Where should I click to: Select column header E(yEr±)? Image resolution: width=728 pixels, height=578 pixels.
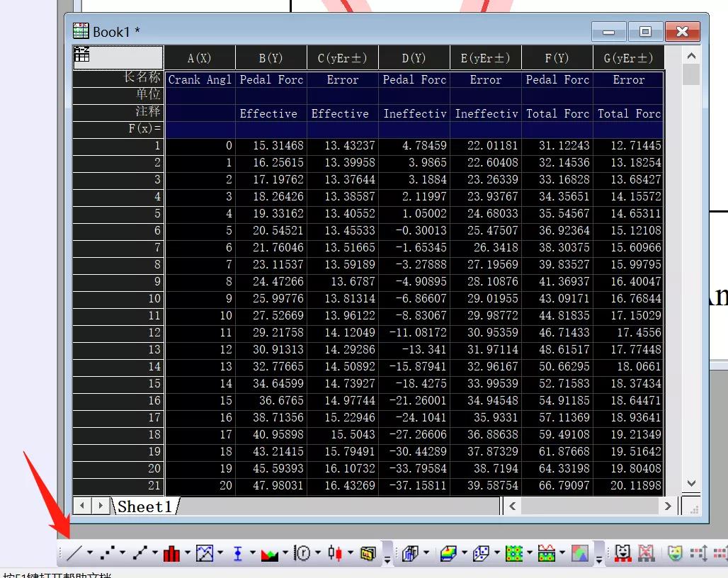486,58
